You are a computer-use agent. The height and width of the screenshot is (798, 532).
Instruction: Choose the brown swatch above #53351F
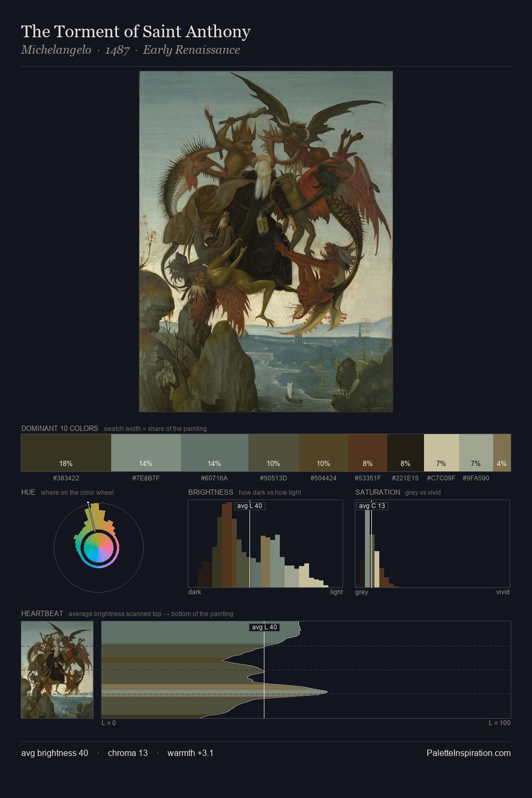368,453
